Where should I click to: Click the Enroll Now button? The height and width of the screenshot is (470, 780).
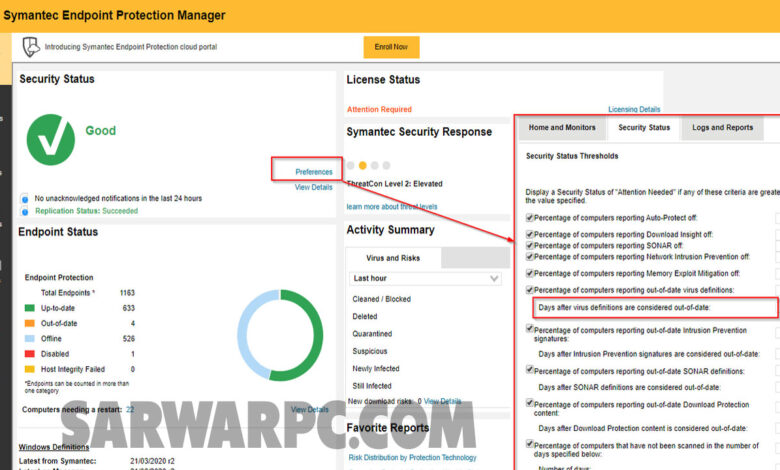(x=391, y=47)
